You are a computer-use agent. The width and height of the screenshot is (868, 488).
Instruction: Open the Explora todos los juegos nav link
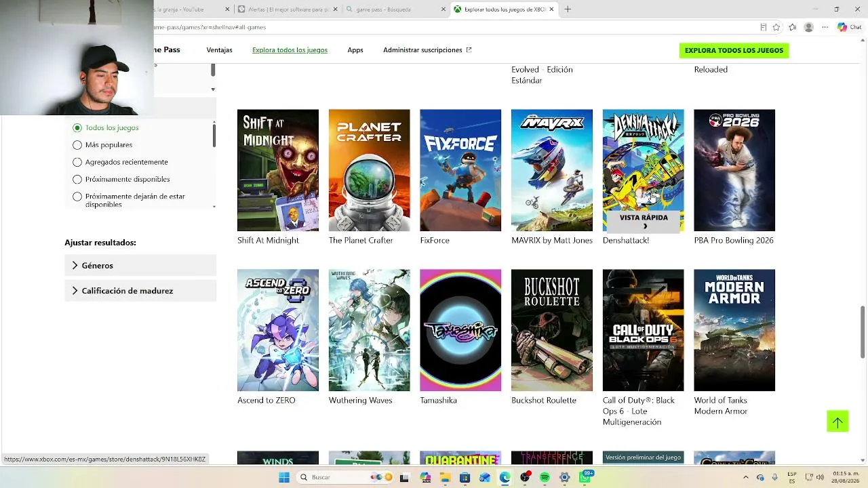click(290, 50)
